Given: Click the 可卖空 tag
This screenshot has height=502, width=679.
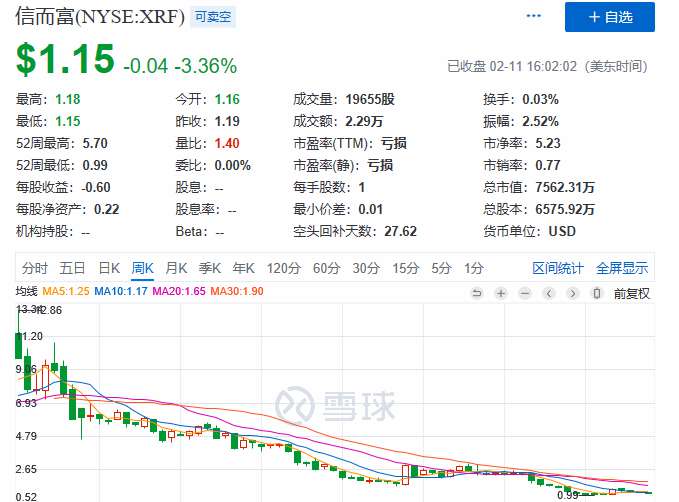Looking at the screenshot, I should [213, 17].
